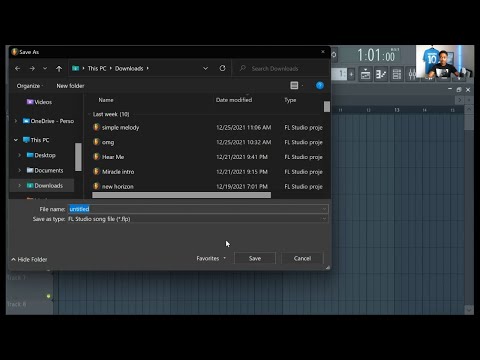Screen dimensions: 480x360
Task: Select Desktop in navigation tree
Action: coord(41,155)
